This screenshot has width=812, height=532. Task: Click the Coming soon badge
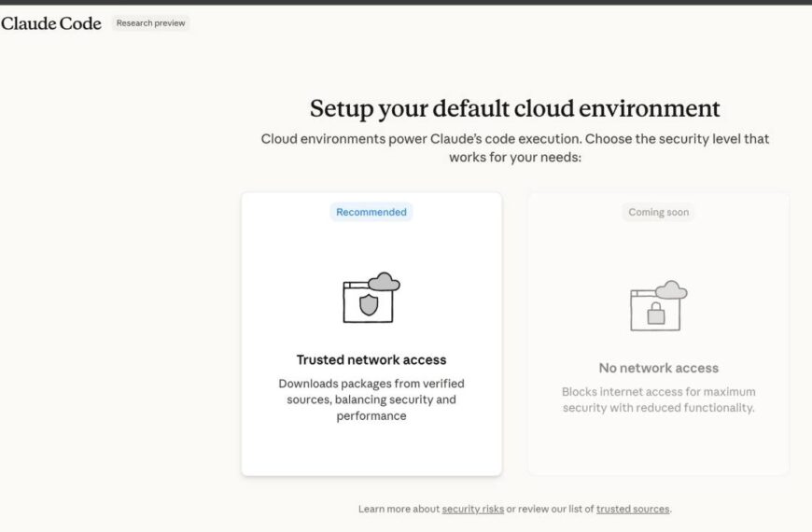click(x=658, y=212)
